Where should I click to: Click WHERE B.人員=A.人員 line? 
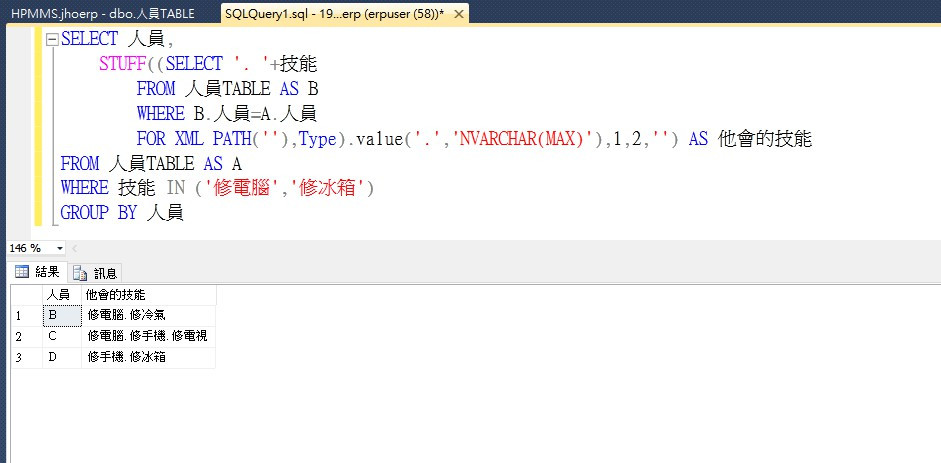click(227, 113)
